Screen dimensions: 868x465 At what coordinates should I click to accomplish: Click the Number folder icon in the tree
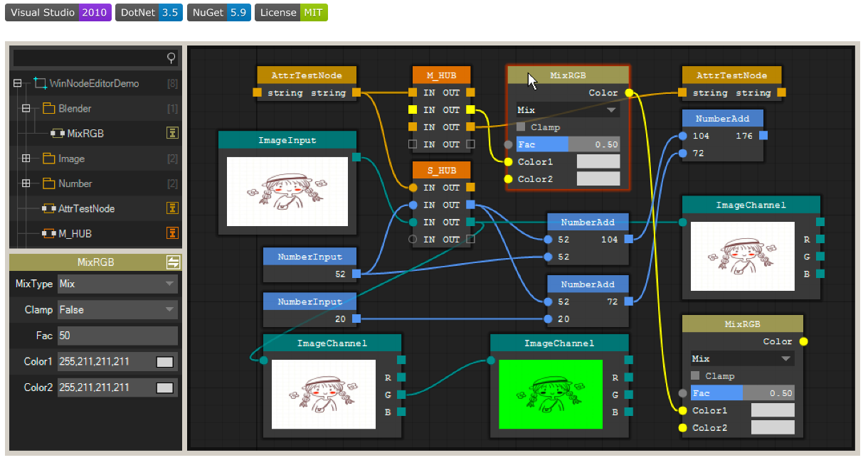point(49,183)
